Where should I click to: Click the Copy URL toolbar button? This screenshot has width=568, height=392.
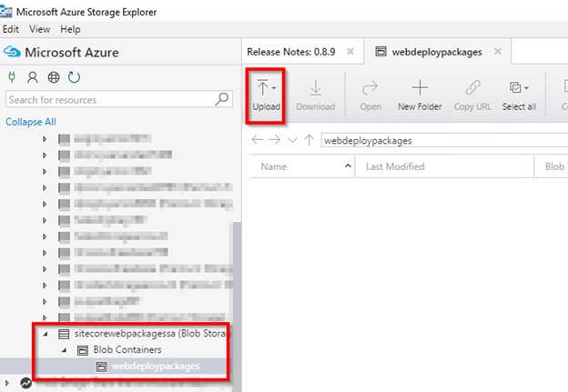(x=472, y=95)
